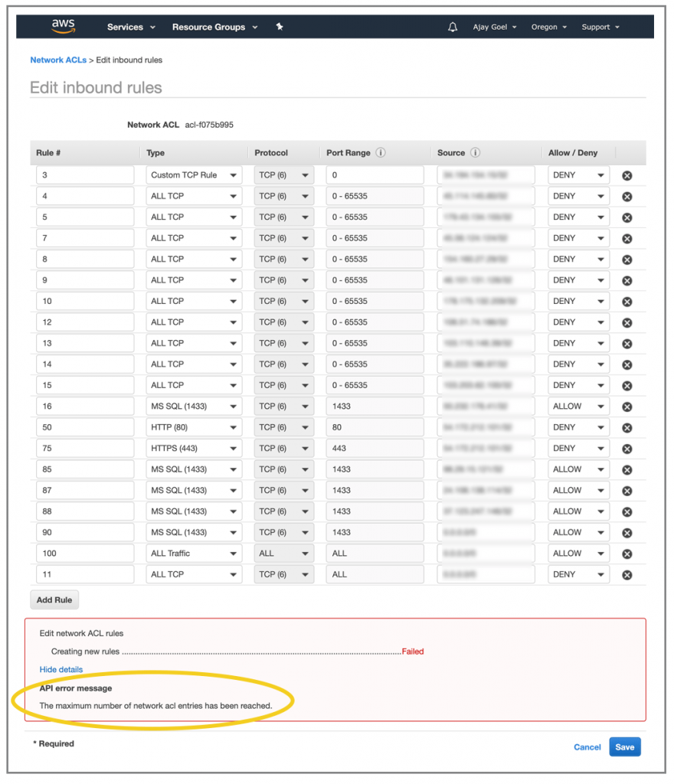Expand the Protocol dropdown on rule 4
Viewport: 674px width, 784px height.
tap(283, 195)
